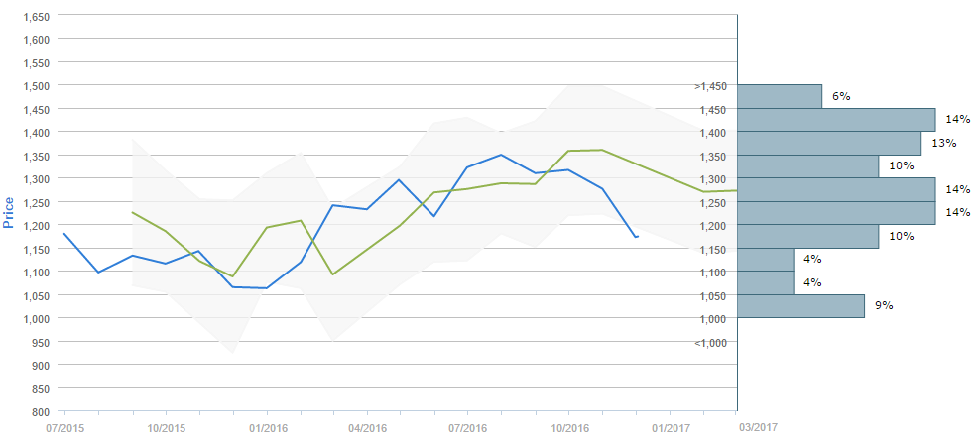
Task: Select the 10/2016 x-axis label
Action: tap(569, 427)
